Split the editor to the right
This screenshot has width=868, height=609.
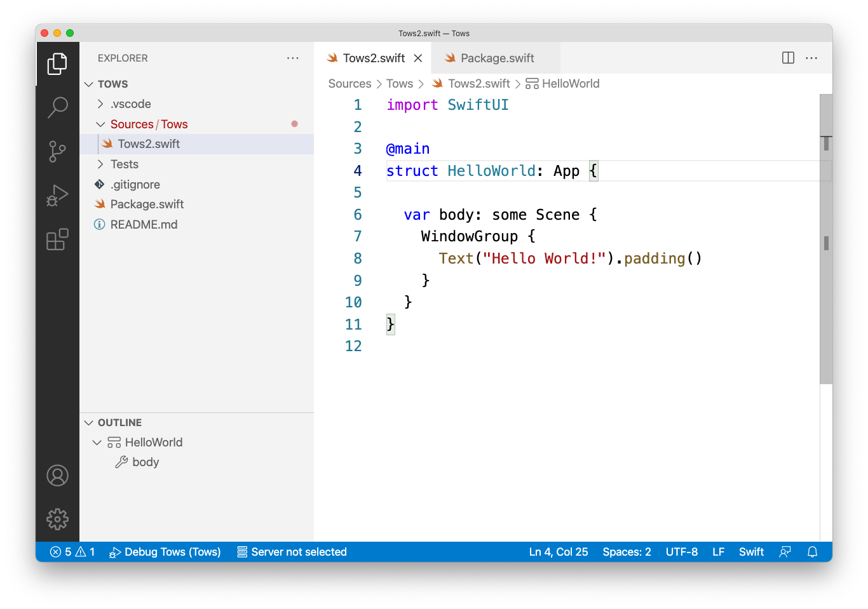[x=788, y=58]
